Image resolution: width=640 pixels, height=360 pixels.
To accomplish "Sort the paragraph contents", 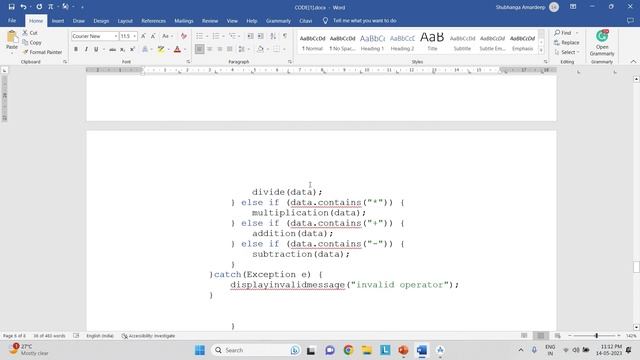I will [273, 36].
